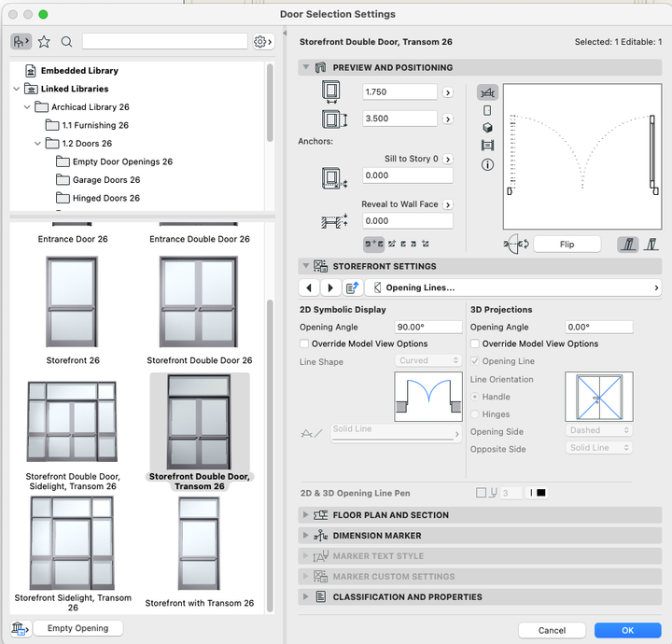This screenshot has height=644, width=672.
Task: Go to the next storefront settings page
Action: [330, 288]
